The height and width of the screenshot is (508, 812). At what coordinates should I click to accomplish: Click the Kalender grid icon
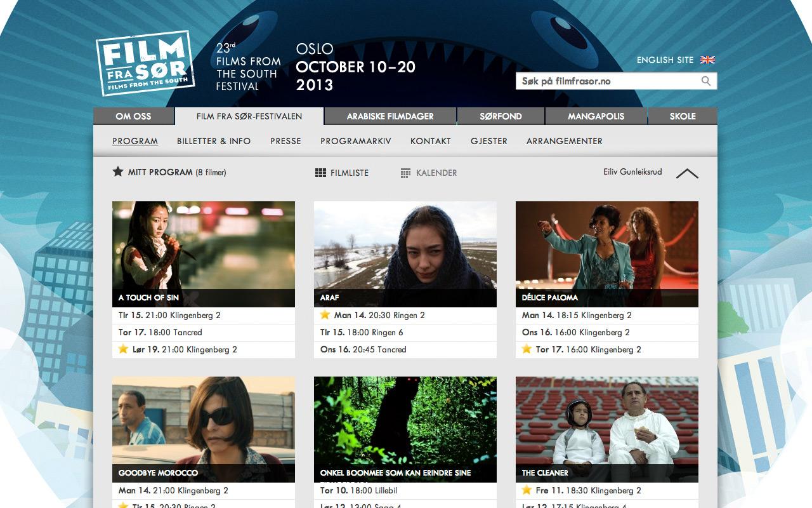point(406,173)
